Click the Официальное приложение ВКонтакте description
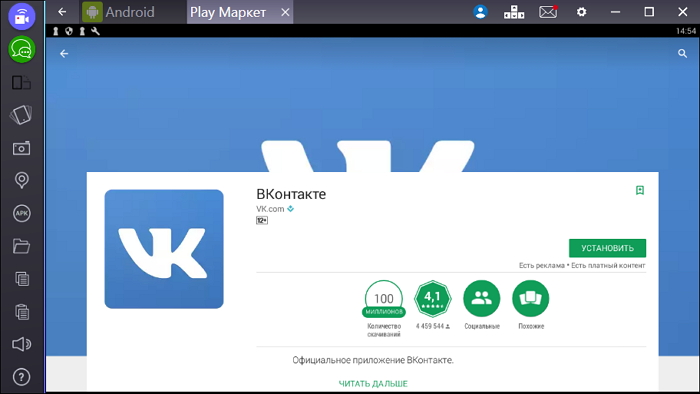The width and height of the screenshot is (700, 394). pyautogui.click(x=373, y=360)
